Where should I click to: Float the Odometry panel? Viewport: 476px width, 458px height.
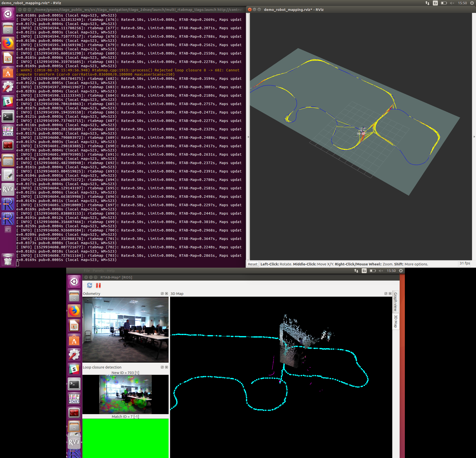[162, 293]
